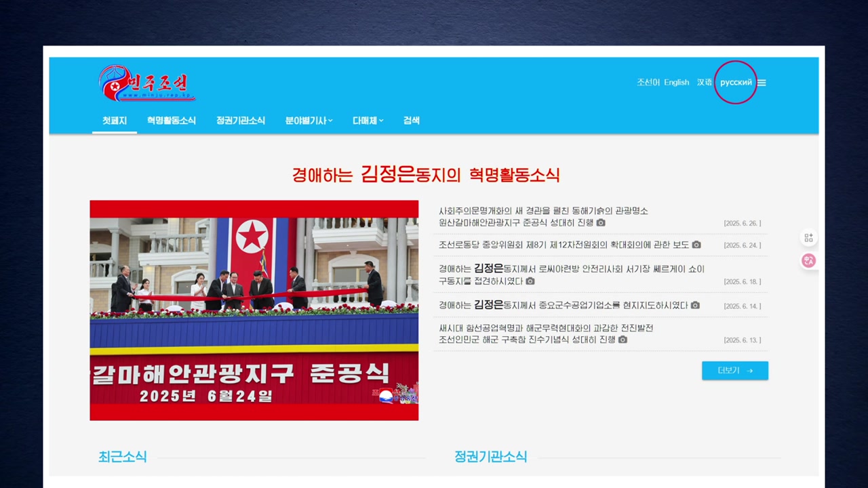Click the 더보기 more button
This screenshot has height=488, width=868.
(735, 371)
